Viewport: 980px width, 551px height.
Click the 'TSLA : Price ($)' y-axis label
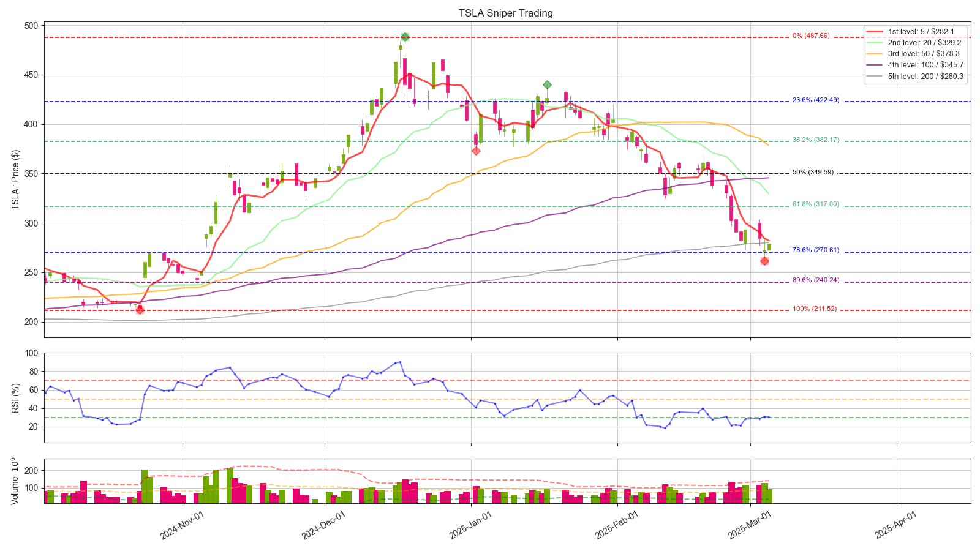pos(15,180)
